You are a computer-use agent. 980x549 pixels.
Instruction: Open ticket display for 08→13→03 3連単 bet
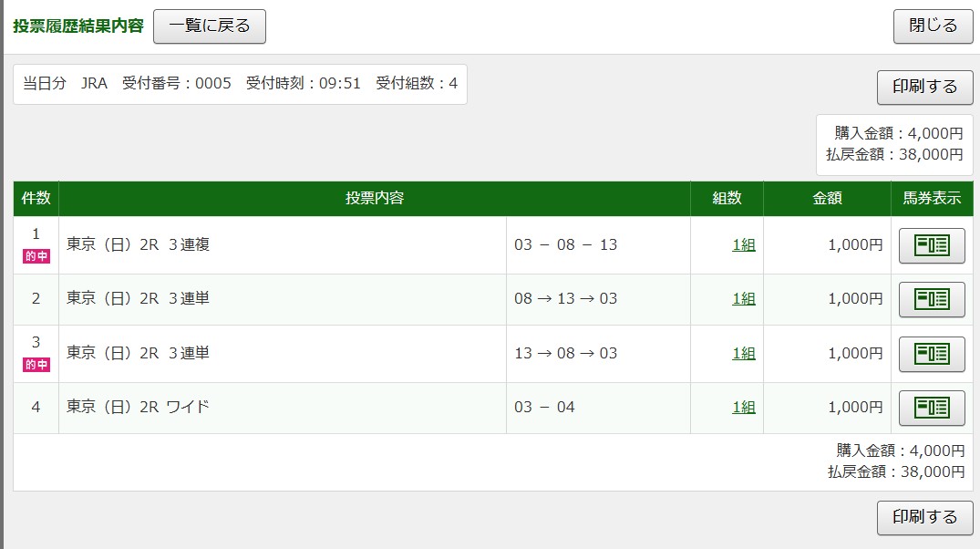tap(932, 299)
